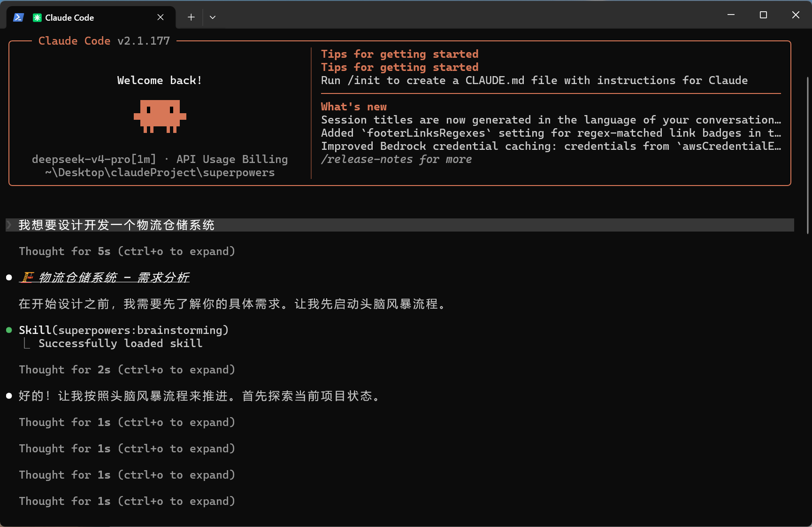This screenshot has height=527, width=812.
Task: Open a new terminal tab
Action: click(191, 17)
